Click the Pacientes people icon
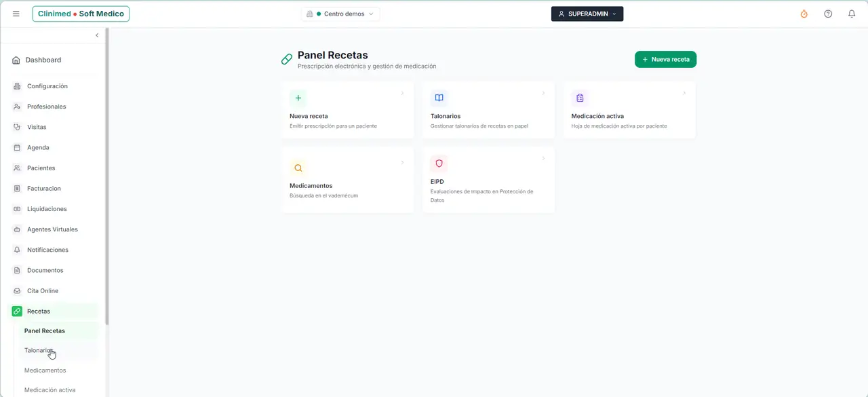 point(17,168)
